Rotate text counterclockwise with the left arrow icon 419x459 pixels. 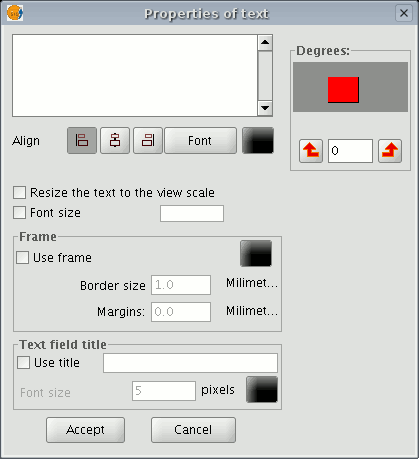click(311, 151)
